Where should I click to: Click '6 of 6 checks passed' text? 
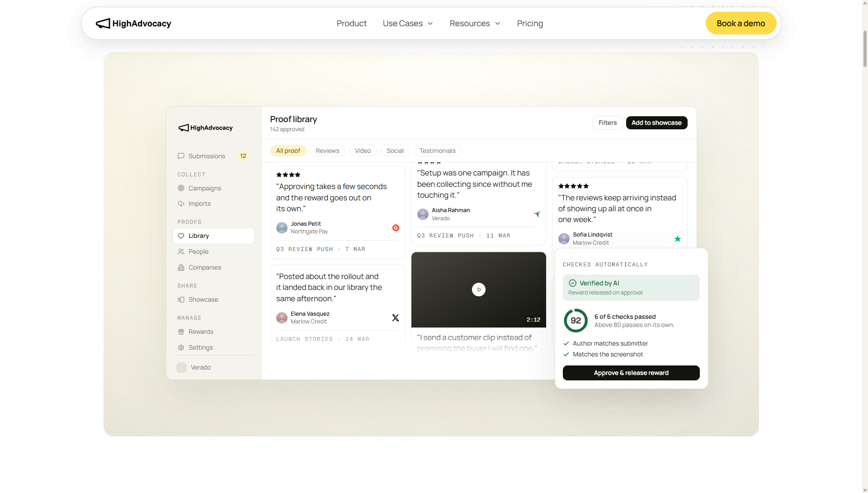point(625,317)
